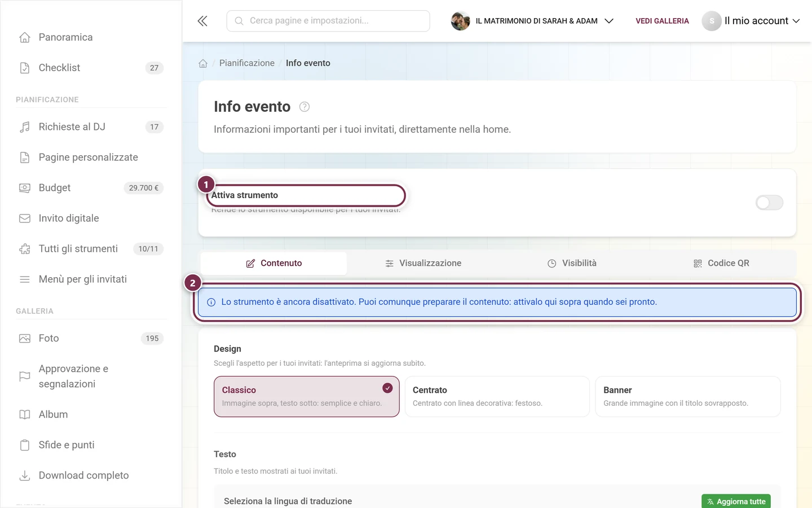
Task: Click the Checklist document icon
Action: (25, 68)
